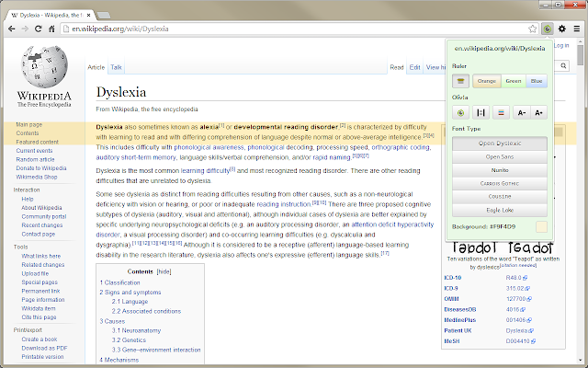
Task: Toggle the colored lines icon
Action: 501,112
